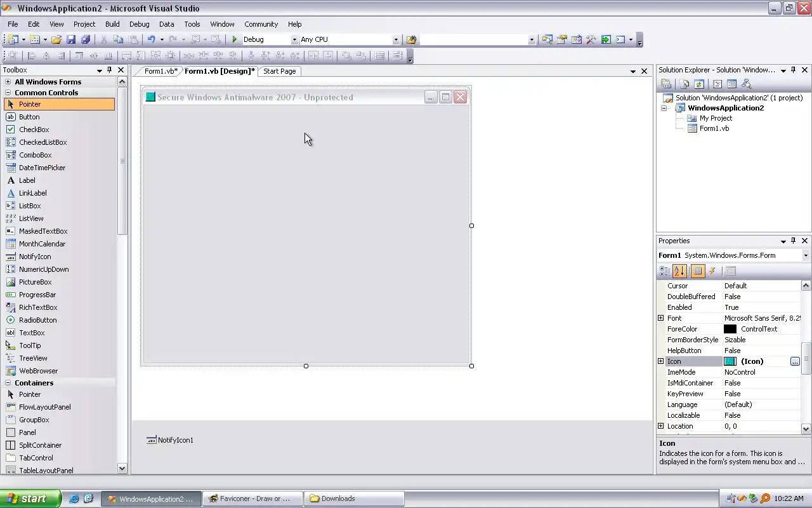Open Faviconer taskbar button
The image size is (812, 508).
(x=252, y=498)
